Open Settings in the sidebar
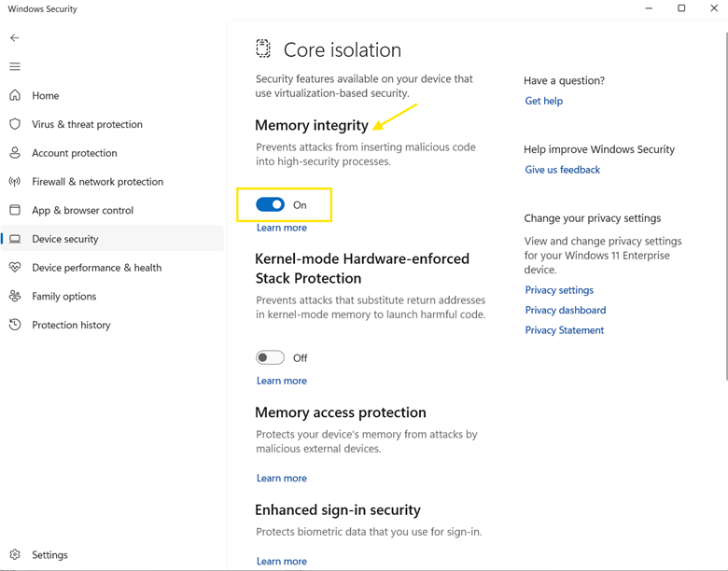Image resolution: width=728 pixels, height=571 pixels. click(x=49, y=554)
